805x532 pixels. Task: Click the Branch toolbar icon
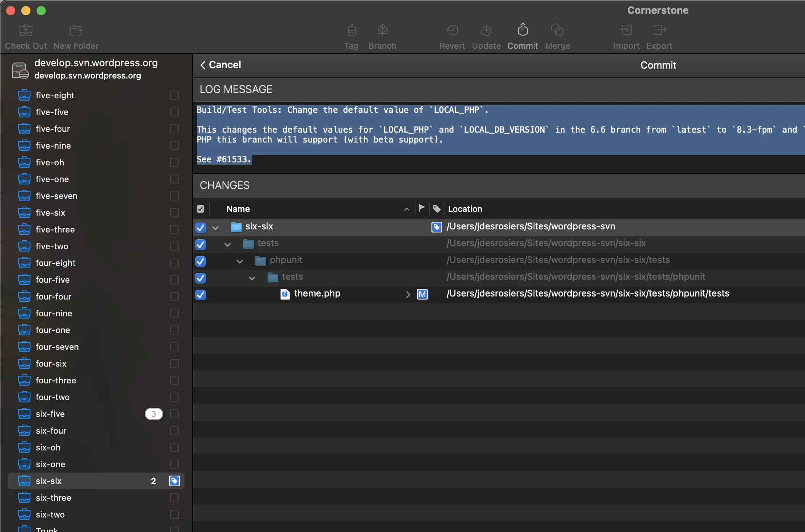tap(382, 30)
